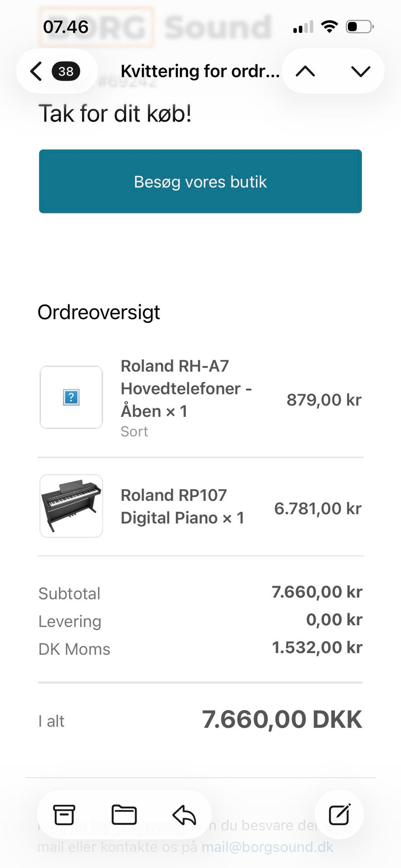This screenshot has height=868, width=401.
Task: Tap the 'Besøg vores butik' button
Action: click(x=200, y=181)
